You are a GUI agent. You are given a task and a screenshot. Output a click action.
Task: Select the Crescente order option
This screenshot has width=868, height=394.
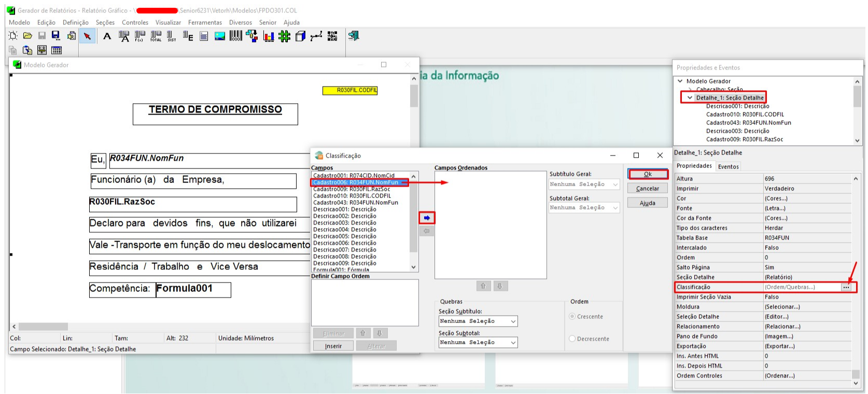pyautogui.click(x=572, y=316)
